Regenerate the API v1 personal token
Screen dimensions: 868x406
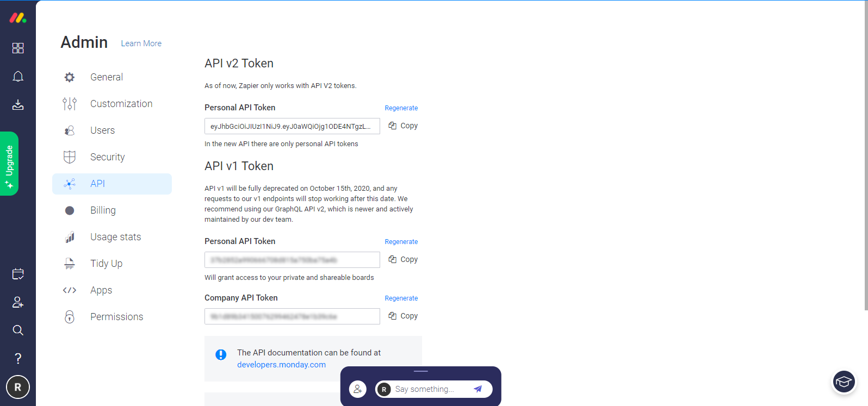401,242
